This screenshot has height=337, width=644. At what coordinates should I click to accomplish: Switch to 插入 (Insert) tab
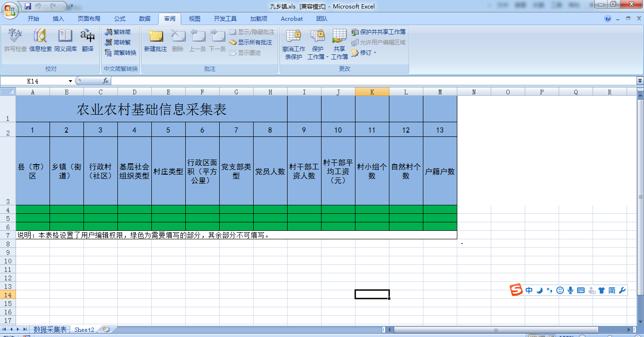click(58, 19)
